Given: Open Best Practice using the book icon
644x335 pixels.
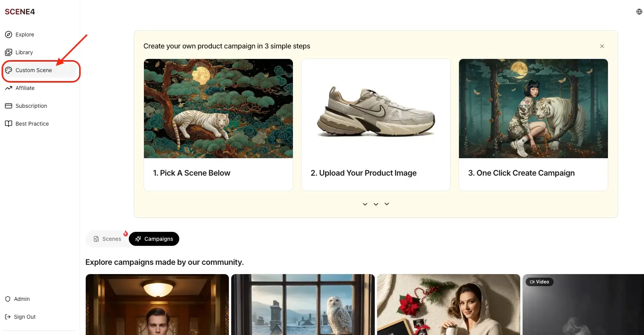Looking at the screenshot, I should (9, 123).
